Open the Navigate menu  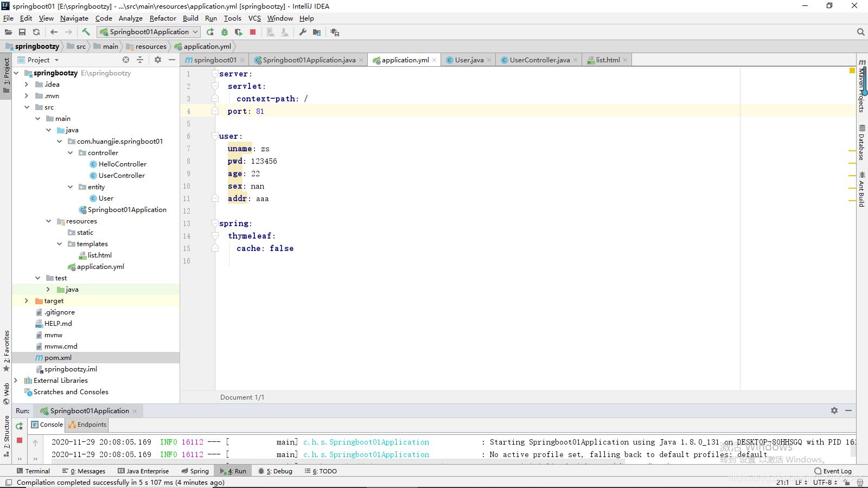click(x=74, y=18)
